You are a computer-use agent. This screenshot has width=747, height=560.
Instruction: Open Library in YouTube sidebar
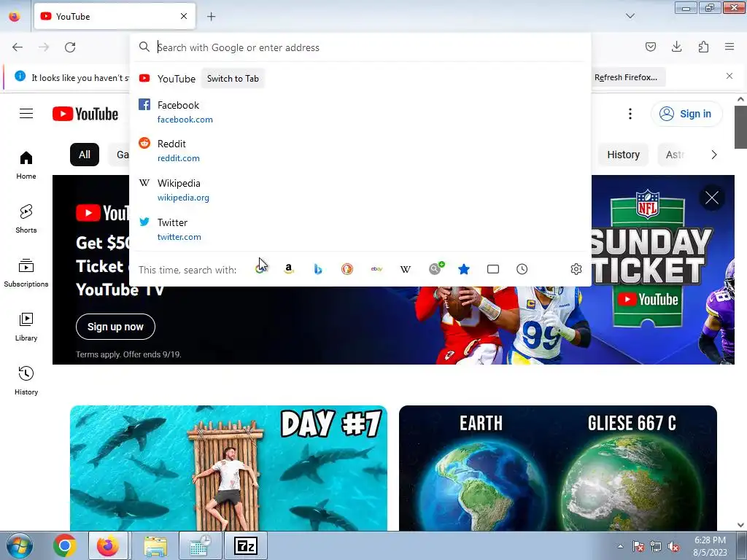(x=26, y=327)
